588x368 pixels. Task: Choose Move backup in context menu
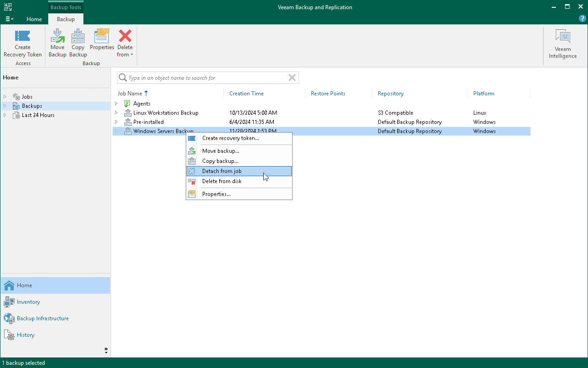pos(239,151)
